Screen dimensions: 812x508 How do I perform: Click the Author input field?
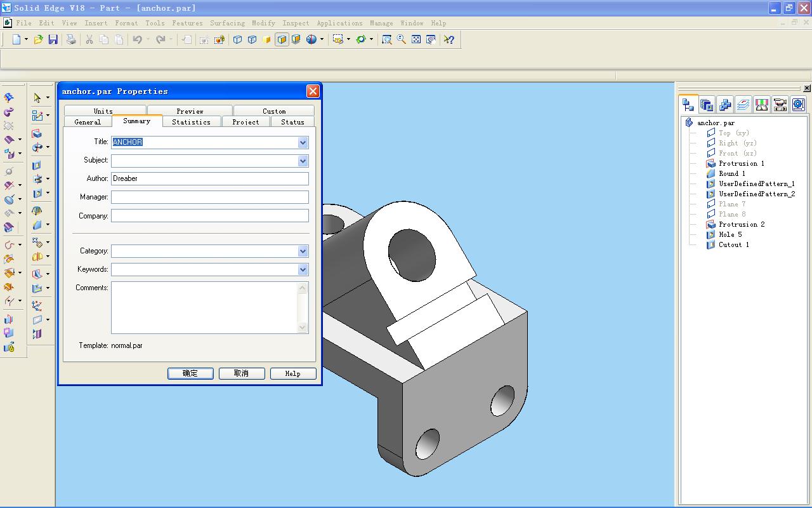pyautogui.click(x=210, y=179)
